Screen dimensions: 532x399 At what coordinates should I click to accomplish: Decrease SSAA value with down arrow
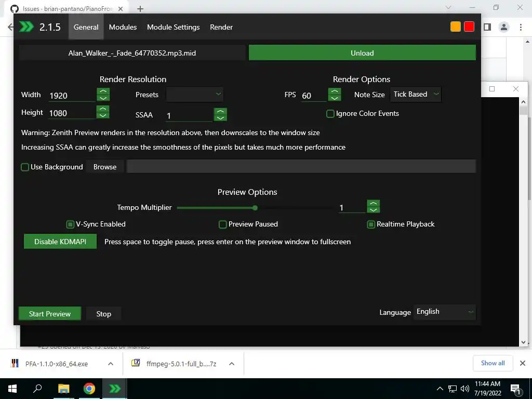click(x=220, y=118)
